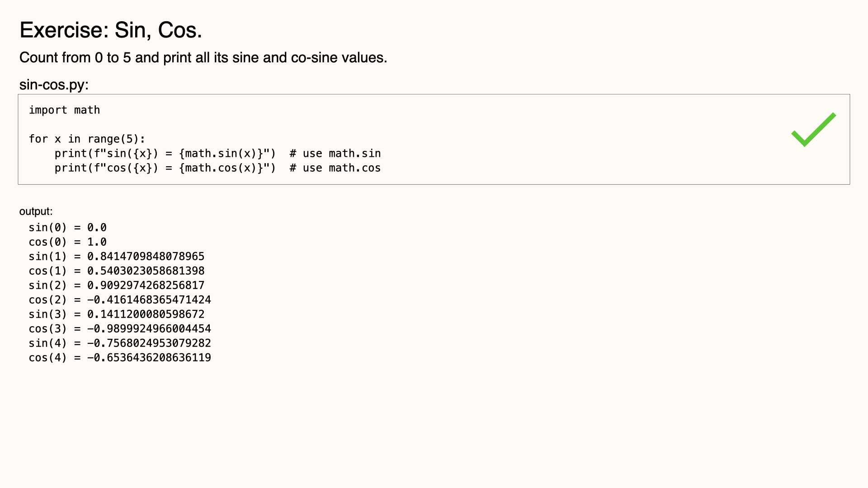Click the print cos f-string code line
Viewport: 868px width, 488px height.
click(x=165, y=168)
